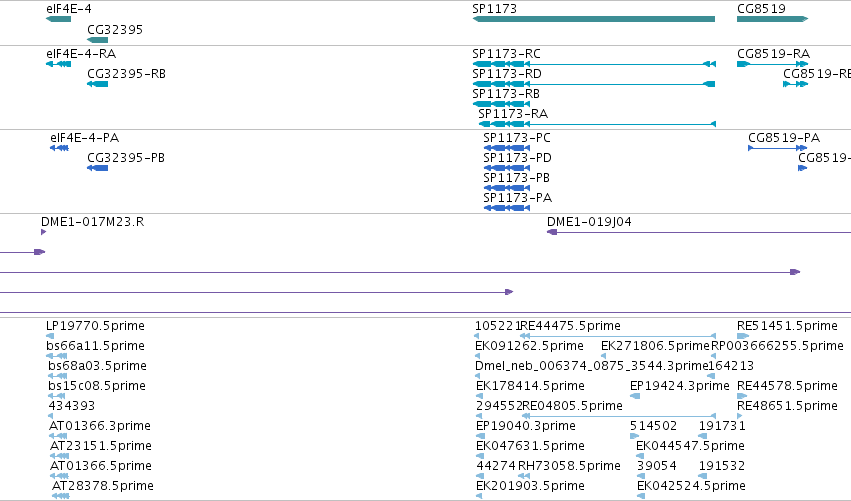Click the CG32395-PB protein glyph
Viewport: 851px width, 501px height.
point(98,168)
